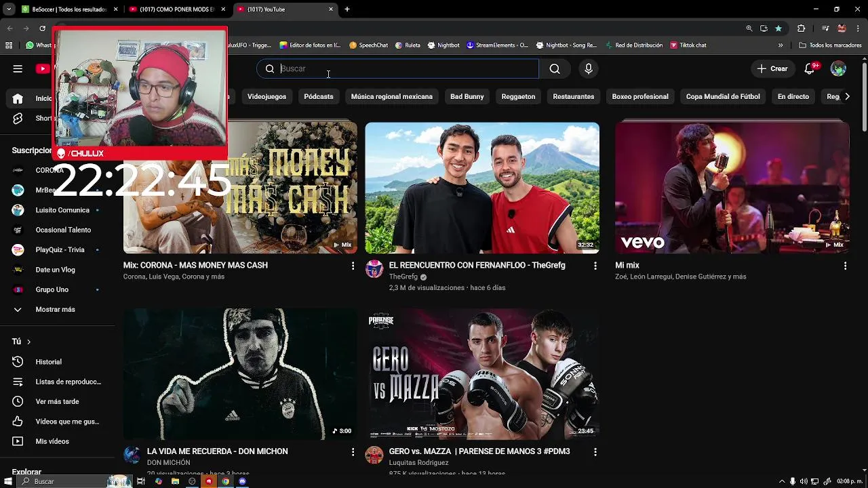Viewport: 868px width, 488px height.
Task: Click the Listas de reproducción icon
Action: pos(18,382)
